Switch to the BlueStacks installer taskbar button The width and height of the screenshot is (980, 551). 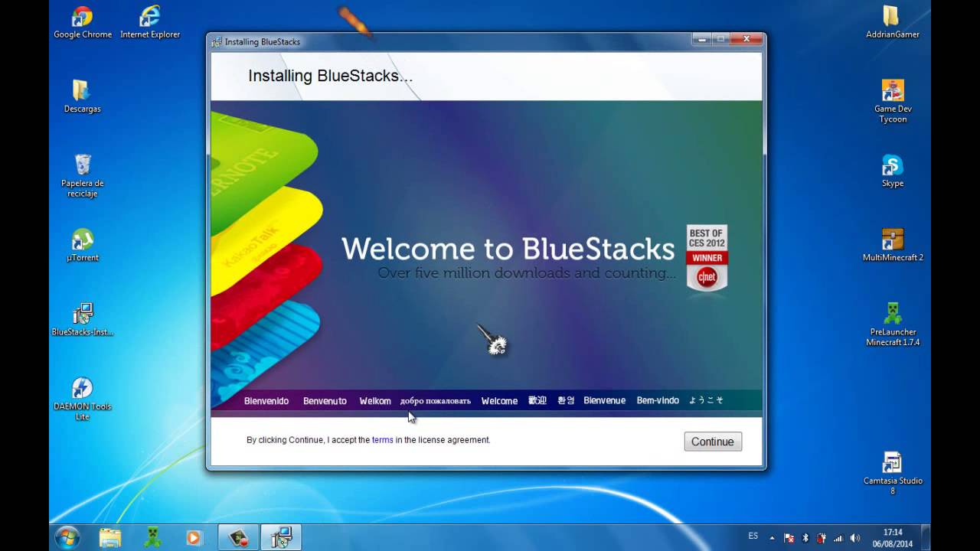pyautogui.click(x=281, y=537)
